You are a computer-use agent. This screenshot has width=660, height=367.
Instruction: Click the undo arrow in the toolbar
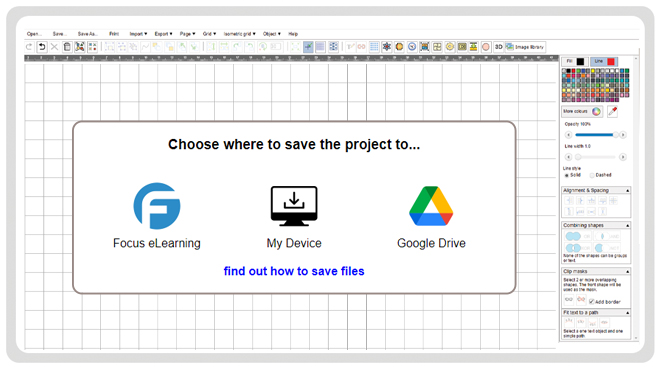[42, 47]
